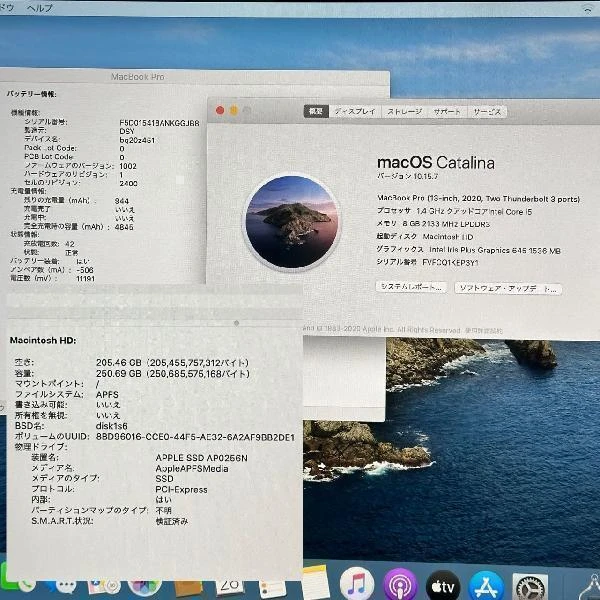Open Music app in the Dock
This screenshot has height=600, width=600.
point(357,584)
